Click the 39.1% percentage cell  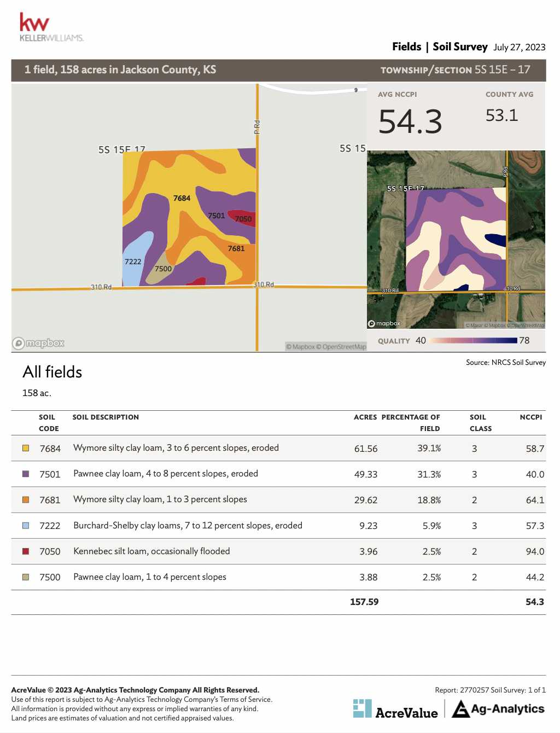pos(429,449)
